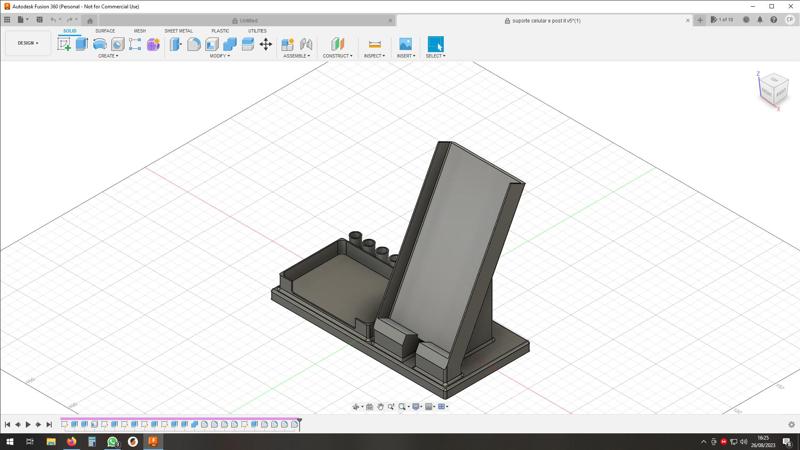Choose the Fillet tool in Modify

(194, 44)
